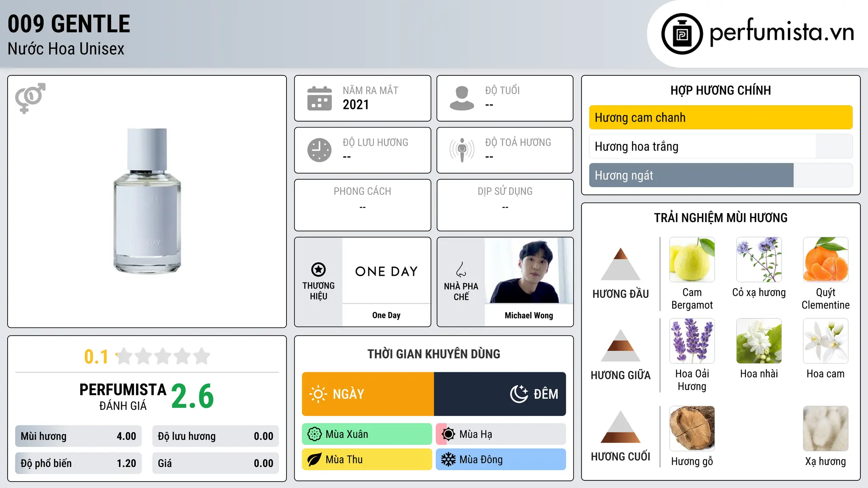Screen dimensions: 868x488
Task: Click the clock icon beside Độ lưu hương
Action: coord(320,150)
